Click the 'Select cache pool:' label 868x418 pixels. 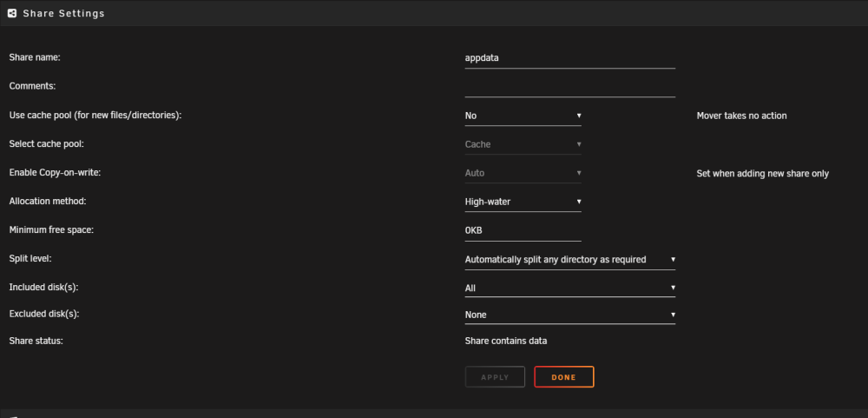click(47, 143)
